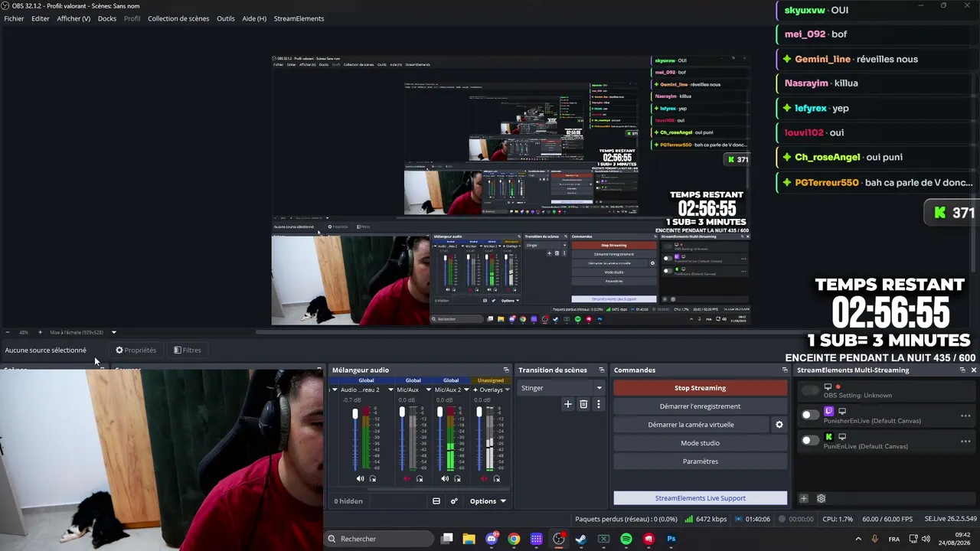Open Steam from the taskbar
The image size is (980, 551).
[x=581, y=539]
